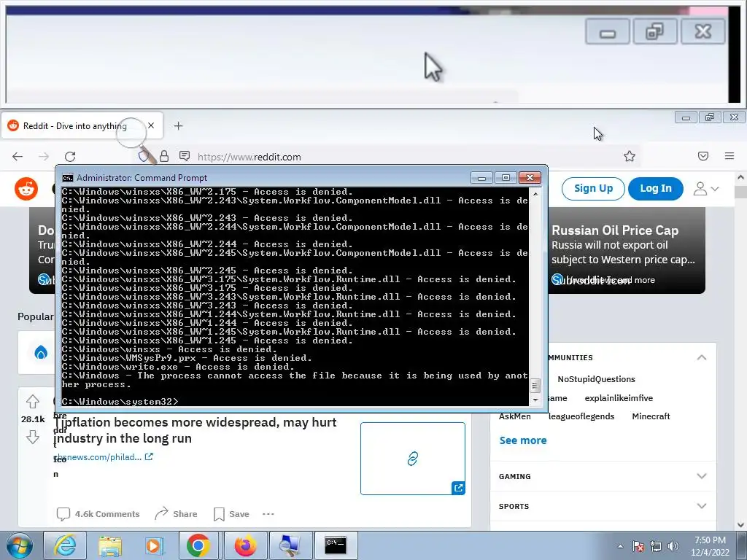Click the post's news source link
The image size is (747, 560).
click(104, 457)
